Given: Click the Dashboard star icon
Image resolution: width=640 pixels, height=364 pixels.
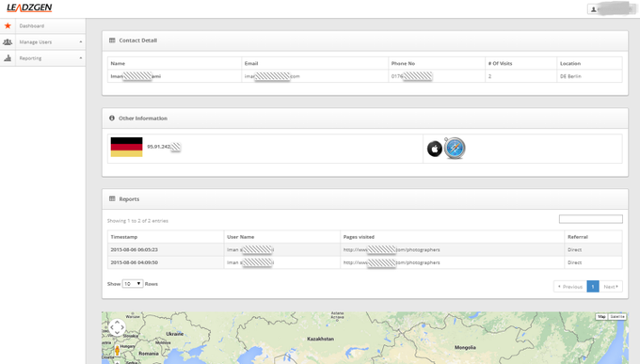Looking at the screenshot, I should pyautogui.click(x=8, y=25).
